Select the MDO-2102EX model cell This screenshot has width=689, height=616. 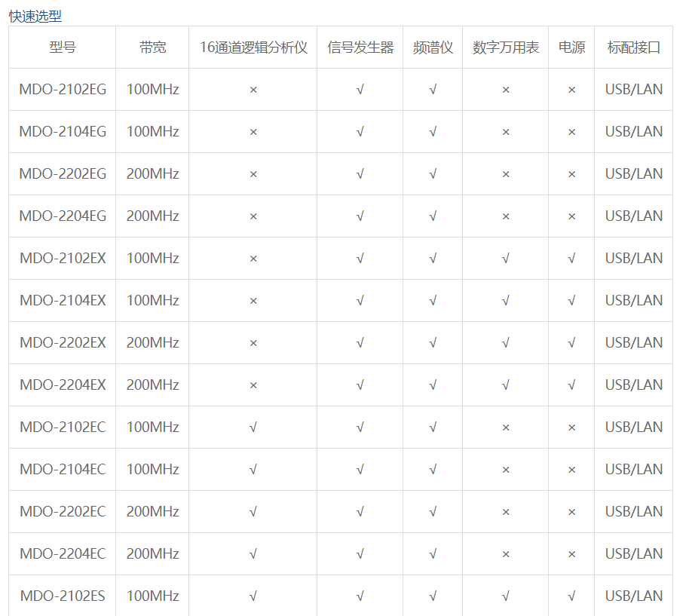point(63,259)
